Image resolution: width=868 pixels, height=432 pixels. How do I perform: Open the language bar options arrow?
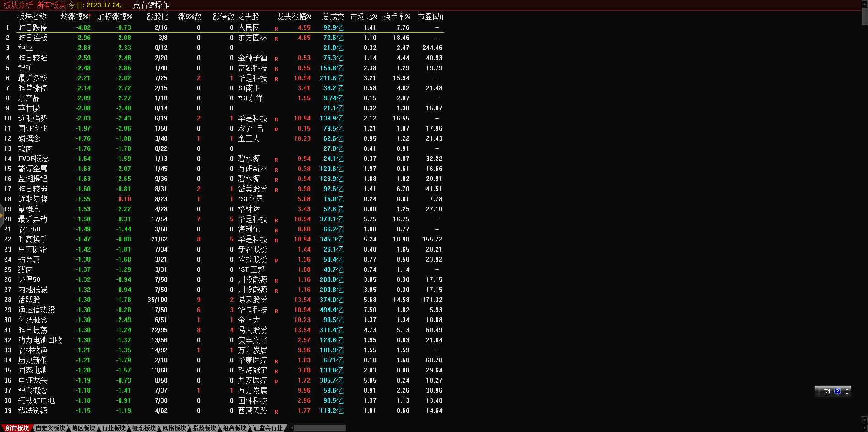pos(847,394)
